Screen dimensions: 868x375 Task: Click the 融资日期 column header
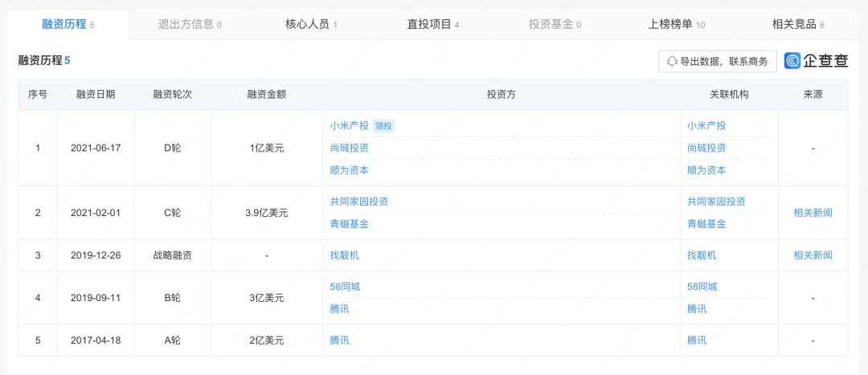(96, 95)
